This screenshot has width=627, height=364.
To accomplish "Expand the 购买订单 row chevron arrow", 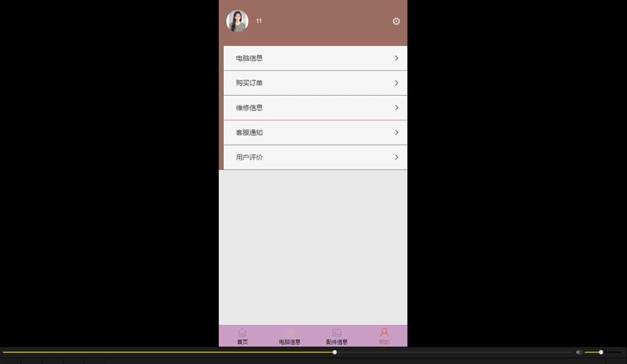I will (x=397, y=83).
